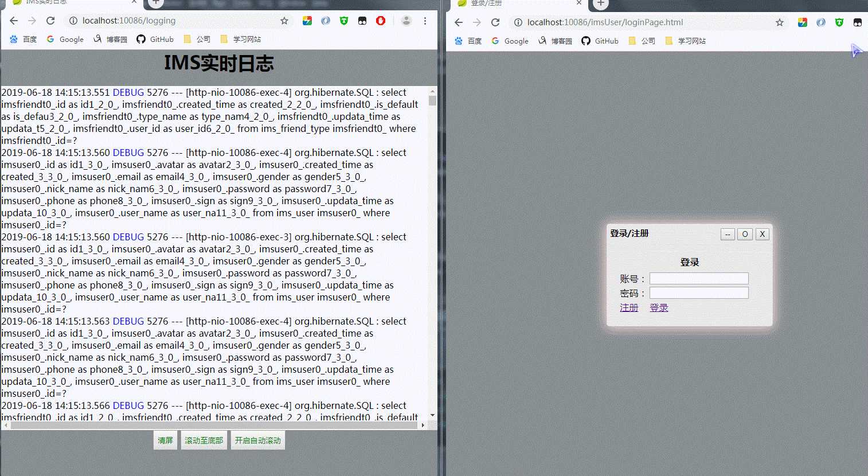Image resolution: width=868 pixels, height=476 pixels.
Task: Open a new tab in the right browser
Action: (600, 3)
